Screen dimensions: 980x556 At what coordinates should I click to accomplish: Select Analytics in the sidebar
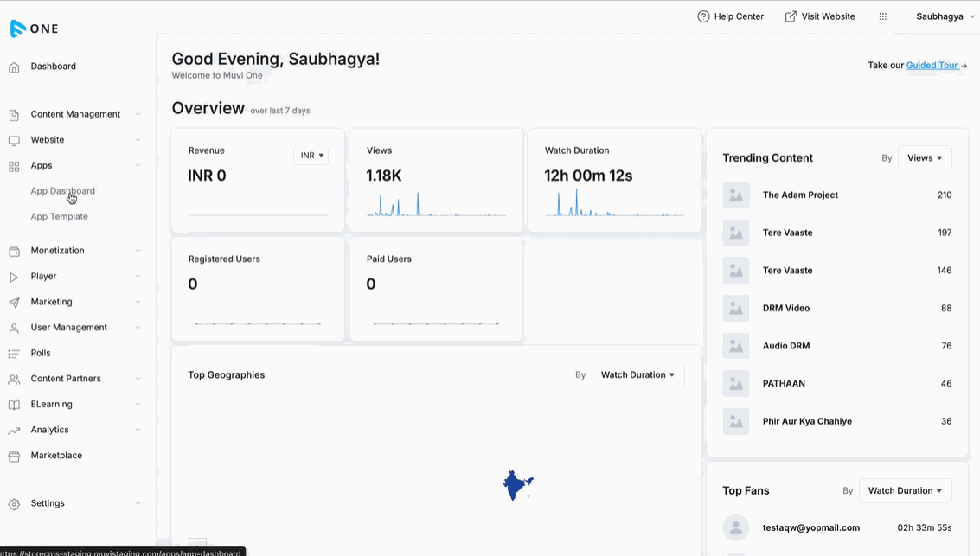[49, 430]
